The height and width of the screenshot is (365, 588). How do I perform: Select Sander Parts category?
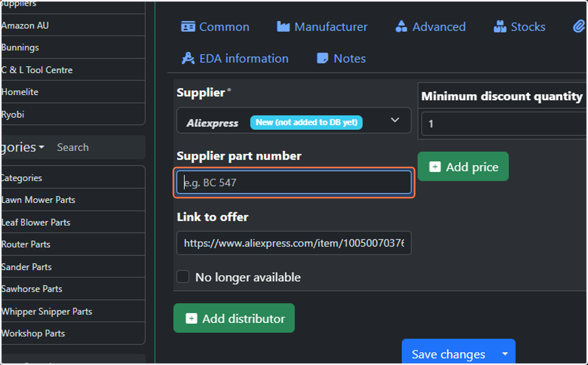(x=73, y=266)
